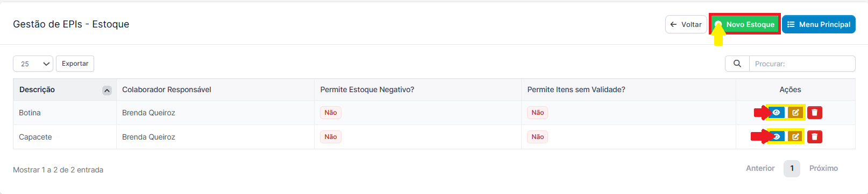Delete the Botina stock entry

coord(815,113)
